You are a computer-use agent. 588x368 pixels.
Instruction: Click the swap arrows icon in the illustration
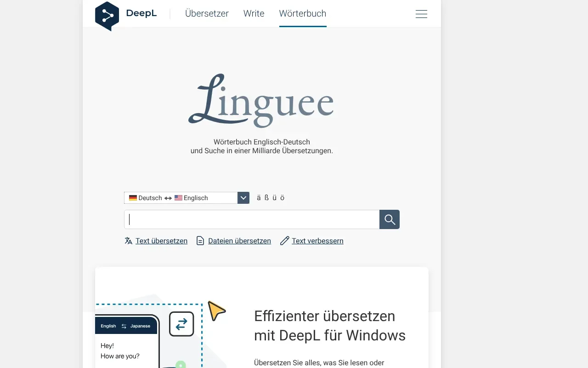pos(181,324)
